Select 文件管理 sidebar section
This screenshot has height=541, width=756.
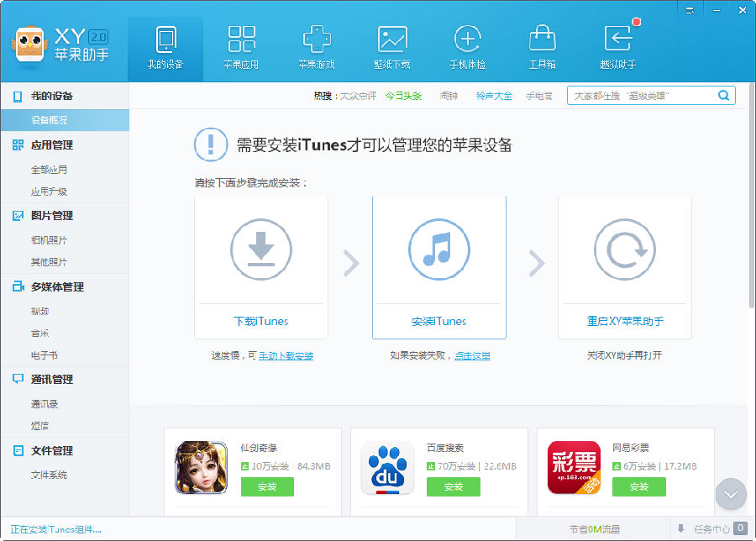tap(65, 451)
